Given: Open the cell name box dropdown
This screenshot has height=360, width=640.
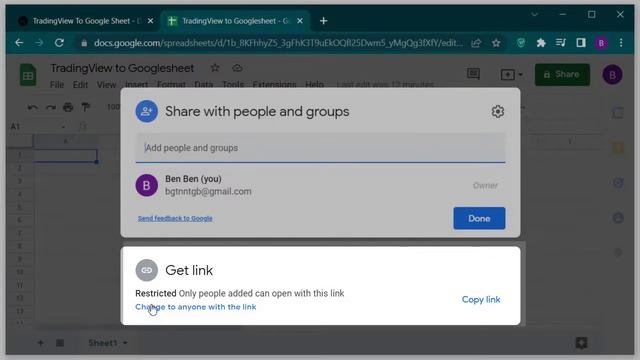Looking at the screenshot, I should (64, 127).
